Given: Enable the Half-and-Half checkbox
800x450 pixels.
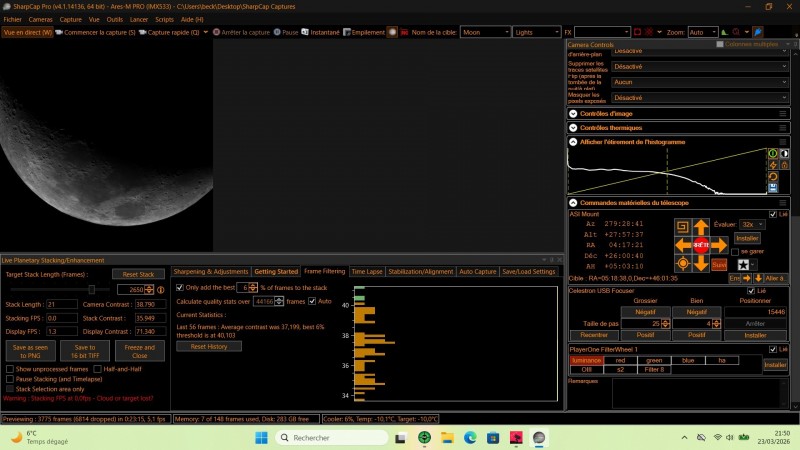Looking at the screenshot, I should 97,369.
